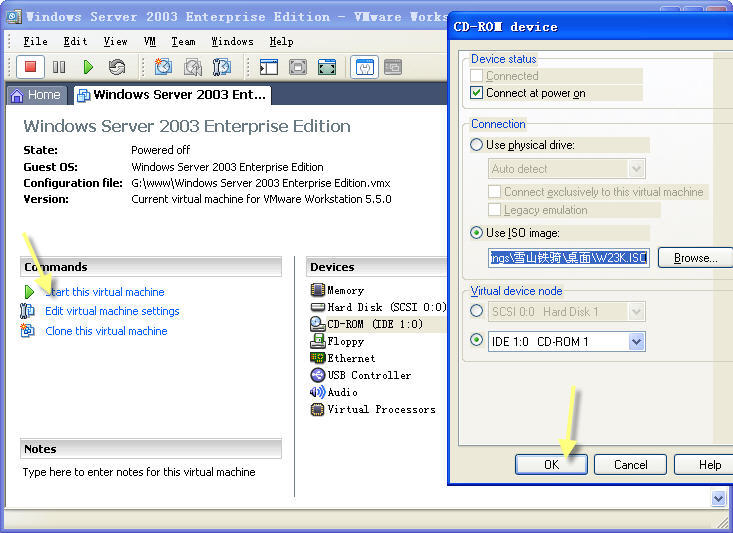The image size is (733, 533).
Task: Click the Console View toolbar icon
Action: point(393,67)
